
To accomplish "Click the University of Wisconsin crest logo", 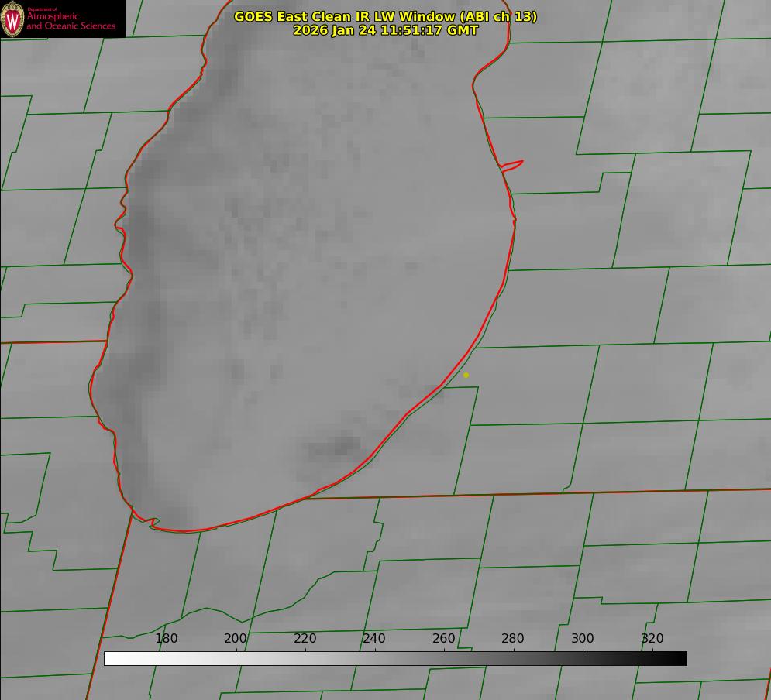I will click(x=12, y=19).
